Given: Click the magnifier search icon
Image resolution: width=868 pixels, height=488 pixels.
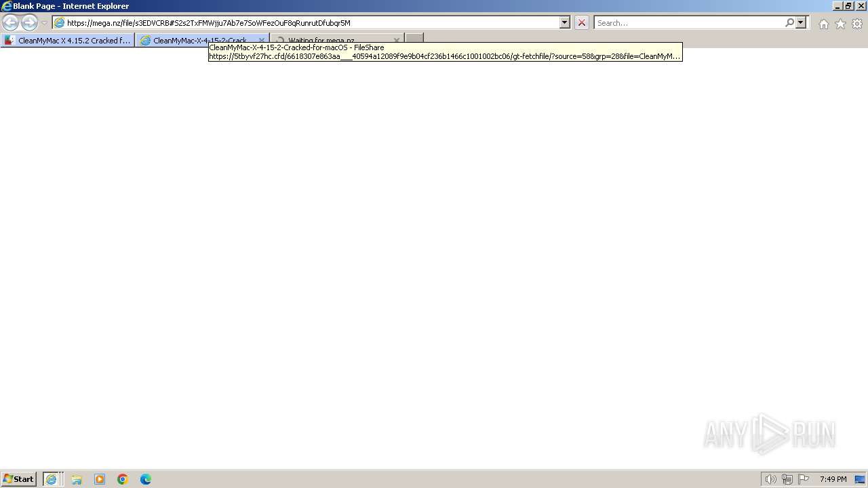Looking at the screenshot, I should coord(789,22).
